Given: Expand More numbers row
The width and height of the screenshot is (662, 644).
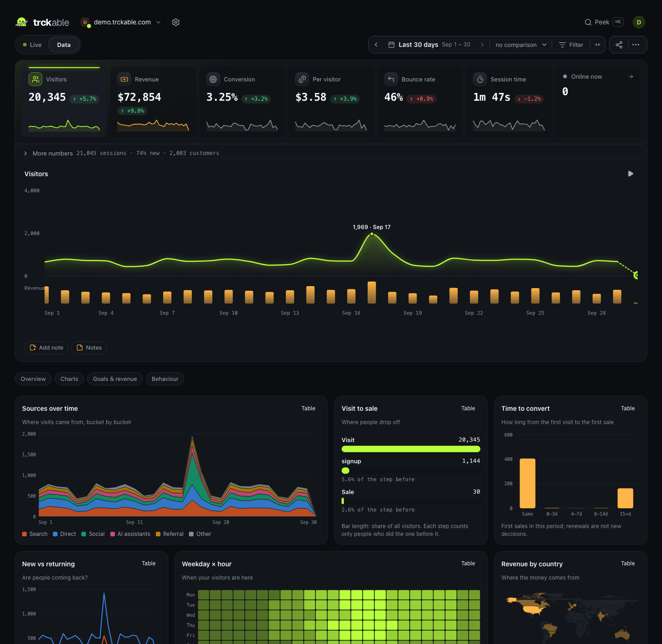Looking at the screenshot, I should pyautogui.click(x=331, y=153).
